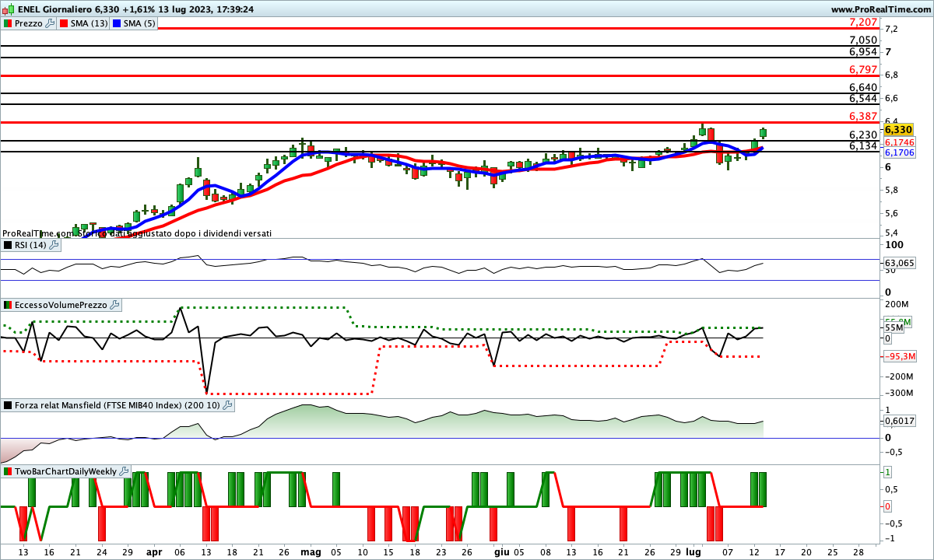Click the yellow 6,330 current price tag
This screenshot has height=560, width=934.
pyautogui.click(x=898, y=129)
